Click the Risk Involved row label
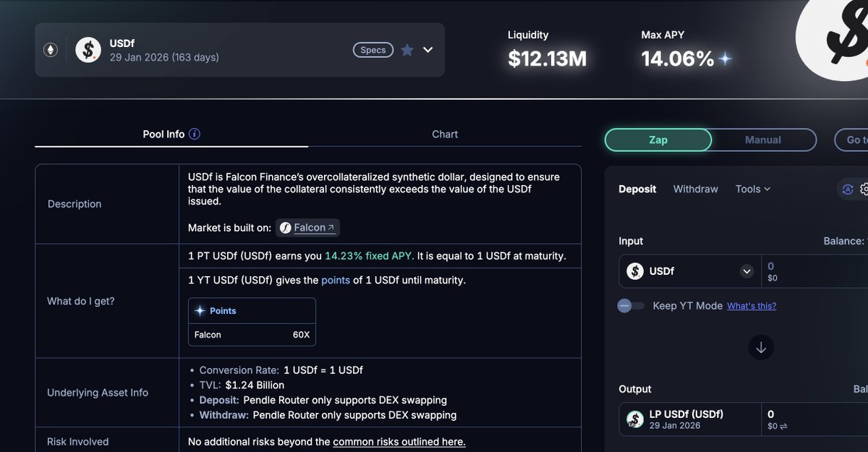The width and height of the screenshot is (868, 452). click(78, 442)
